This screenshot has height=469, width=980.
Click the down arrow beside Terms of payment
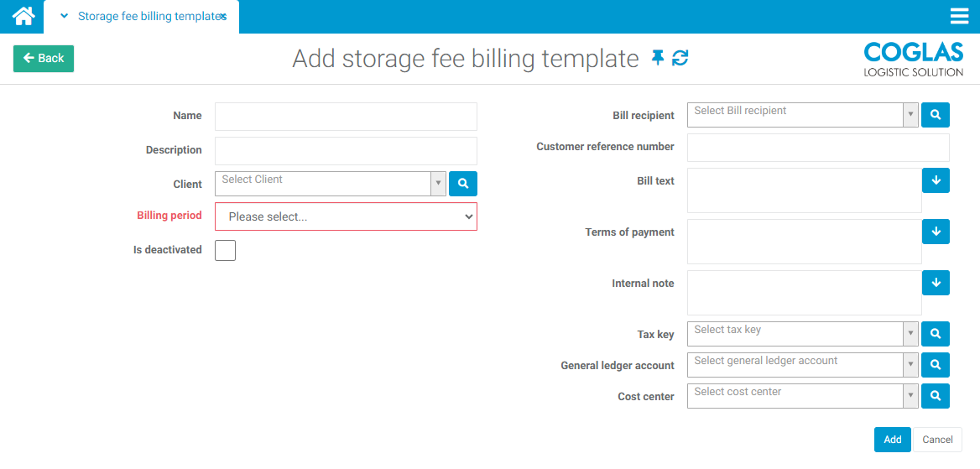(935, 232)
